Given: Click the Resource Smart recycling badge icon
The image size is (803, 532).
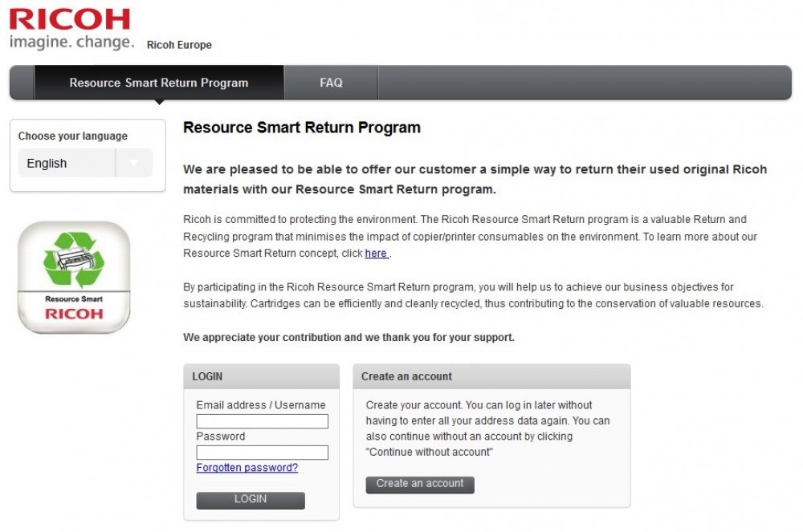Looking at the screenshot, I should (x=74, y=278).
